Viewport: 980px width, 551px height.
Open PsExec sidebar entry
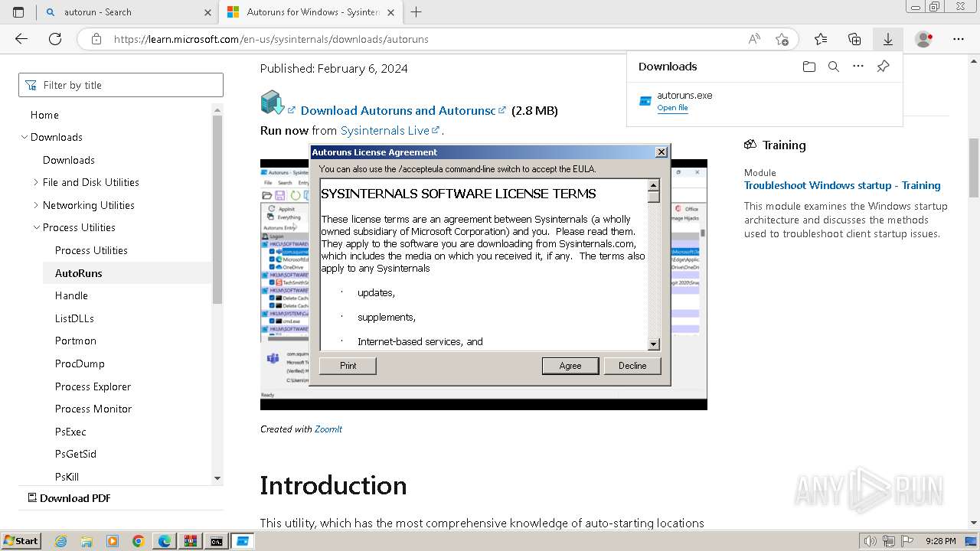[x=70, y=432]
